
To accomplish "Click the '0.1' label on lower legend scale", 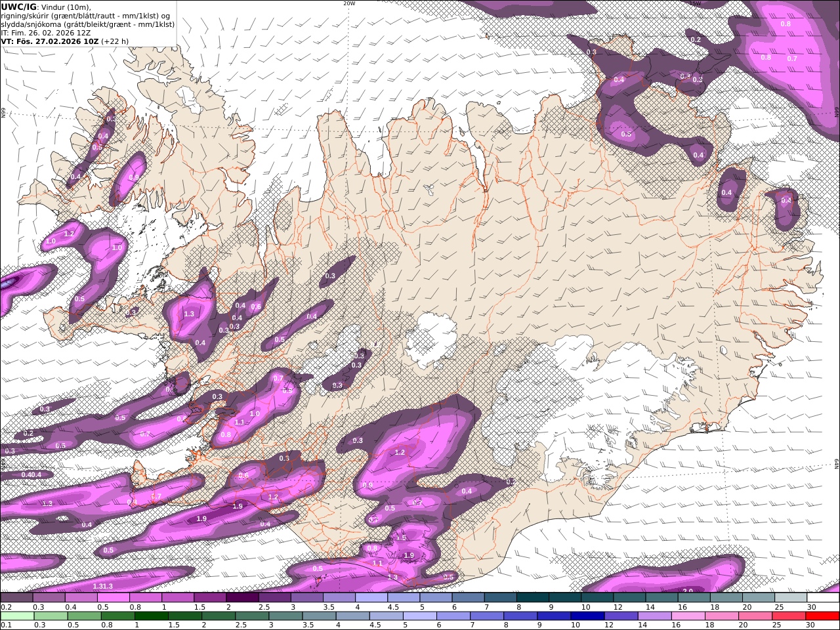I will point(5,625).
